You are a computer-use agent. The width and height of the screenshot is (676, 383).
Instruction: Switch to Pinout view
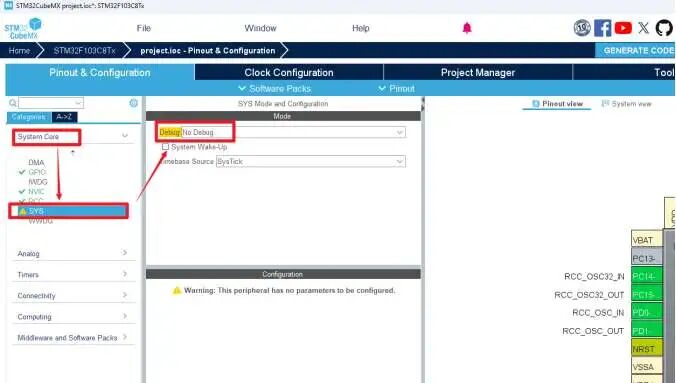(x=557, y=104)
